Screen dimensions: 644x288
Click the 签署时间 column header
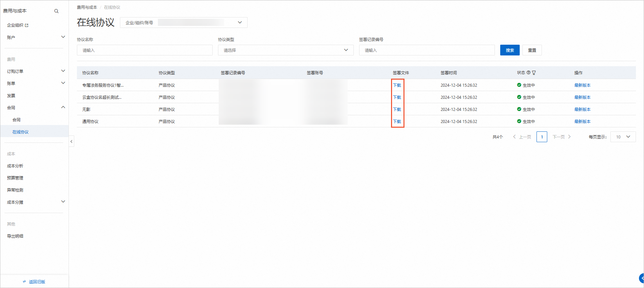point(449,73)
